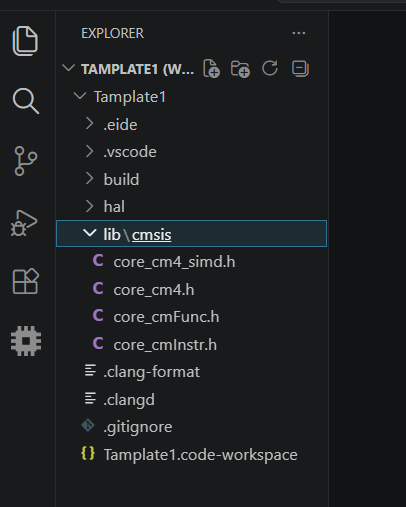Image resolution: width=406 pixels, height=507 pixels.
Task: Open the Source Control view
Action: coord(26,161)
